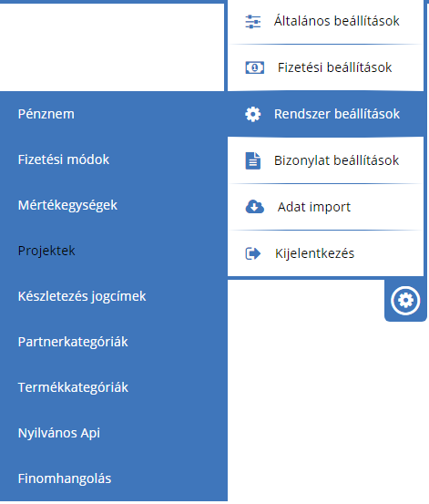Viewport: 429px width, 504px height.
Task: Click the document icon for Bizonylat beállítások
Action: [253, 160]
